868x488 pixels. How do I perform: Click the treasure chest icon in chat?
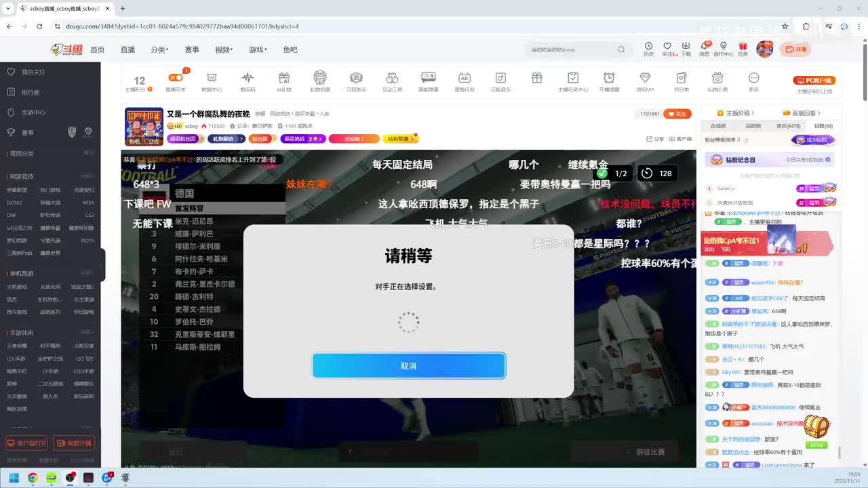coord(816,427)
